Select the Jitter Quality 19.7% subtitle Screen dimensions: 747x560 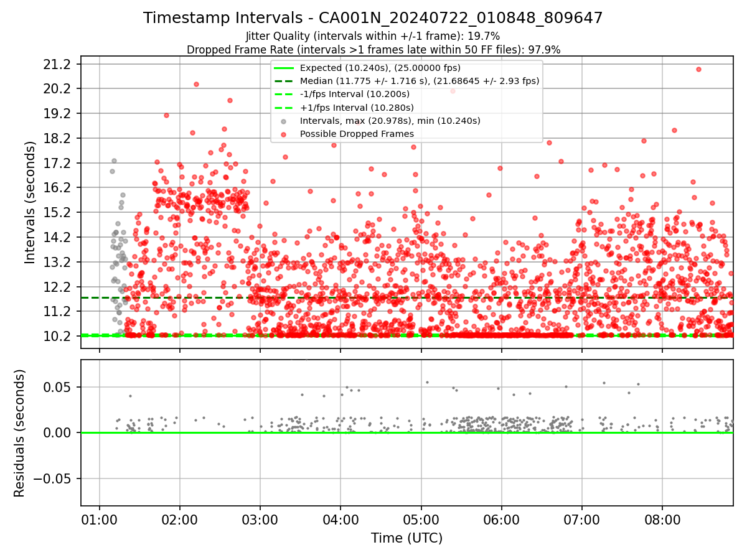(373, 36)
